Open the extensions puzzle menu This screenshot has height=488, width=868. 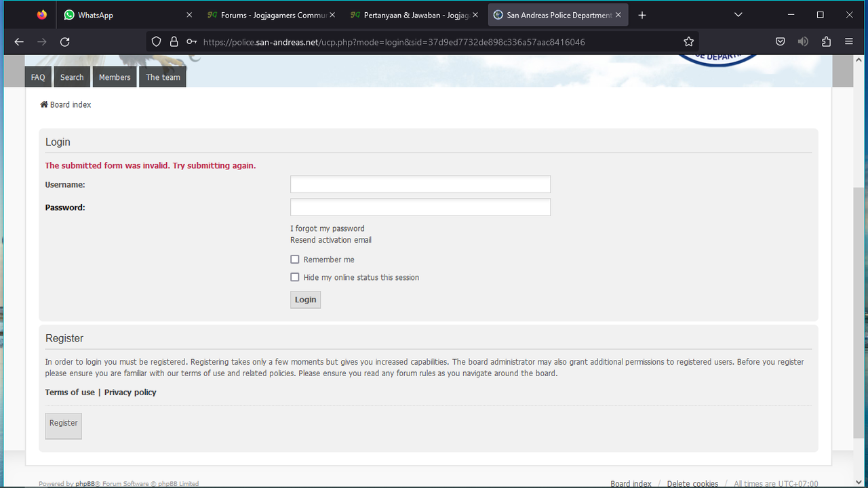[x=826, y=42]
